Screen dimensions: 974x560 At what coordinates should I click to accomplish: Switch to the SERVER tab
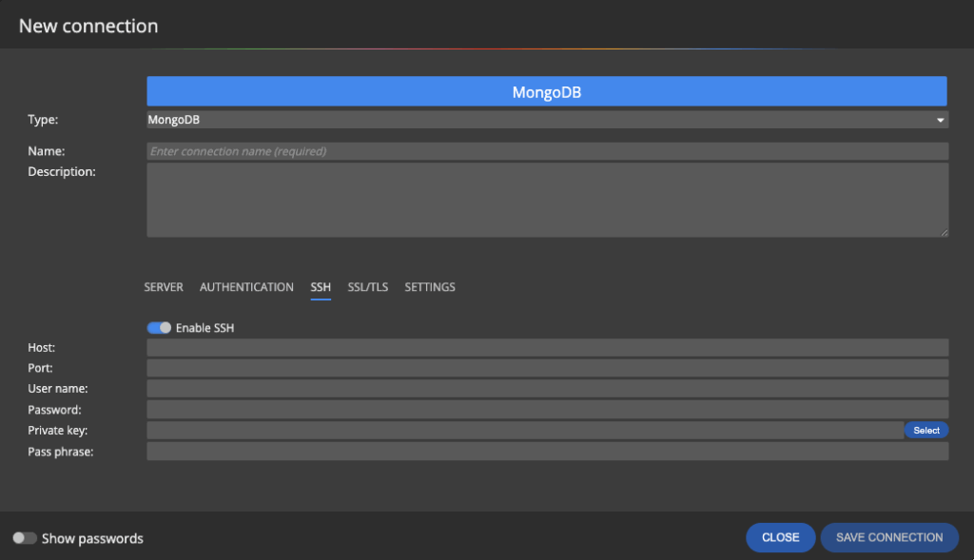[164, 287]
